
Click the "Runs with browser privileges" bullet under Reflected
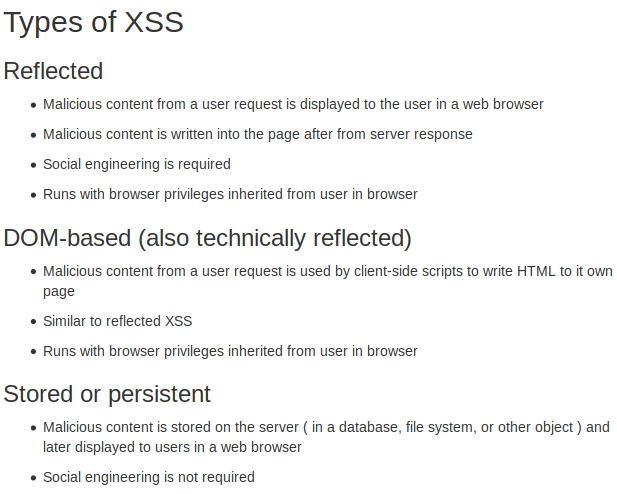coord(230,194)
